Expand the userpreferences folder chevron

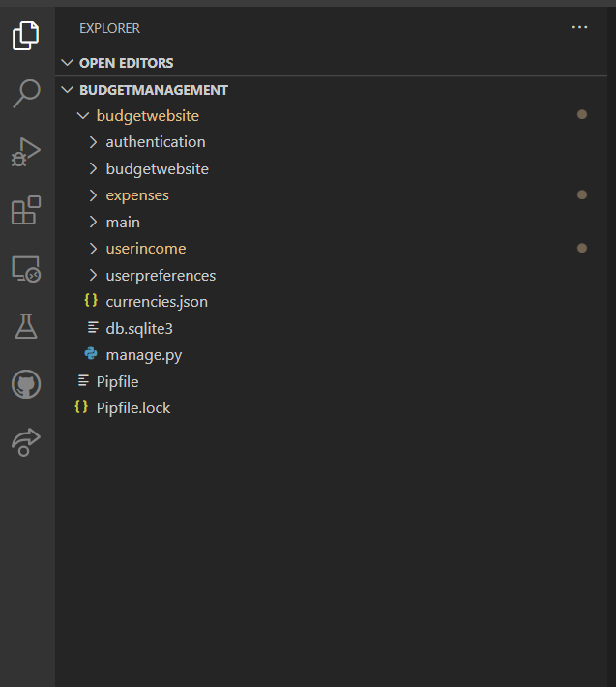pyautogui.click(x=93, y=275)
